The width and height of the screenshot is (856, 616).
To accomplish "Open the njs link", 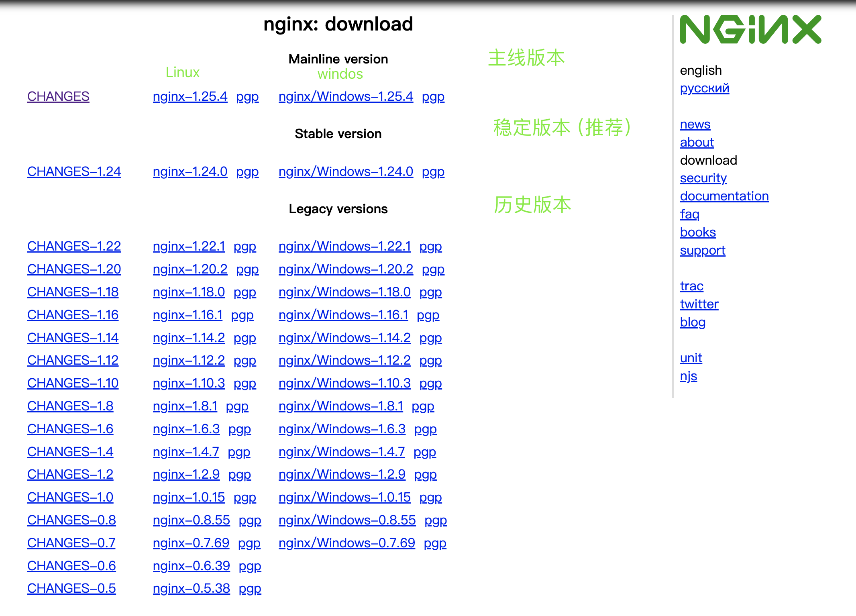I will (689, 376).
